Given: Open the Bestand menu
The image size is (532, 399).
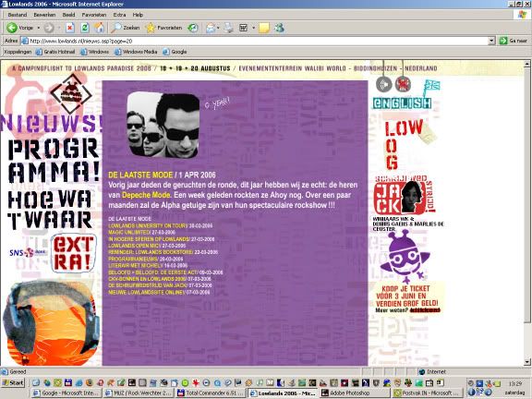Looking at the screenshot, I should tap(18, 15).
